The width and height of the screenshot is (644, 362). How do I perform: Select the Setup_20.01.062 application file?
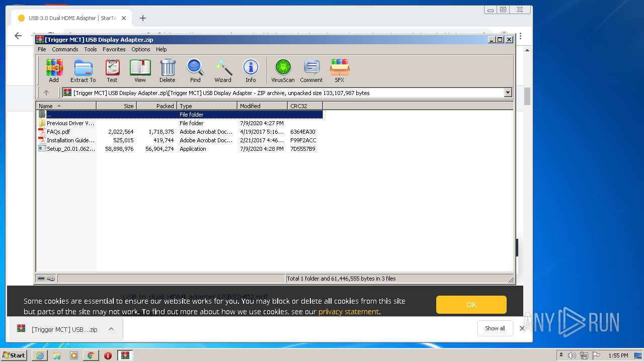pos(180,149)
